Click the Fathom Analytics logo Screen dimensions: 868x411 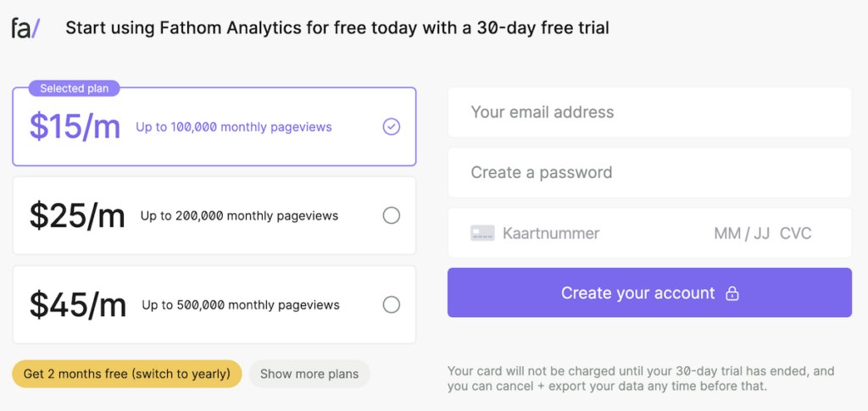coord(25,28)
